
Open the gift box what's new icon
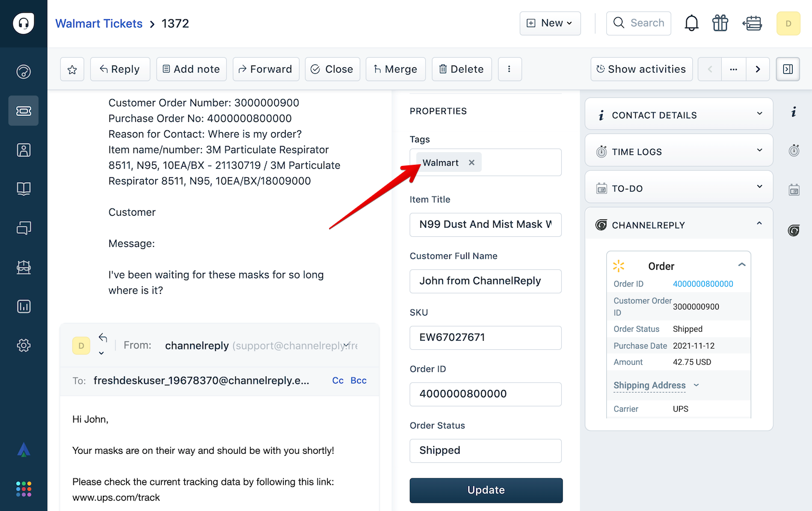[x=720, y=23]
